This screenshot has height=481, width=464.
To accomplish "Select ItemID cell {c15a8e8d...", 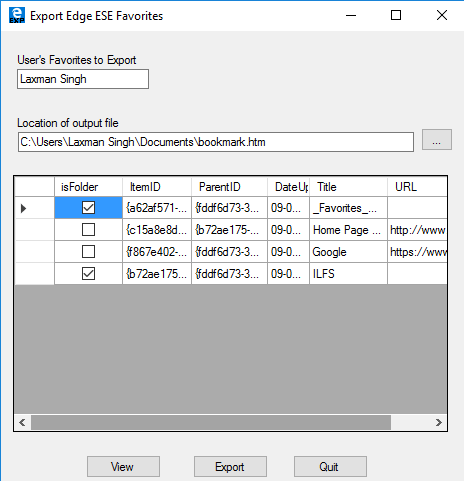I will pyautogui.click(x=157, y=230).
